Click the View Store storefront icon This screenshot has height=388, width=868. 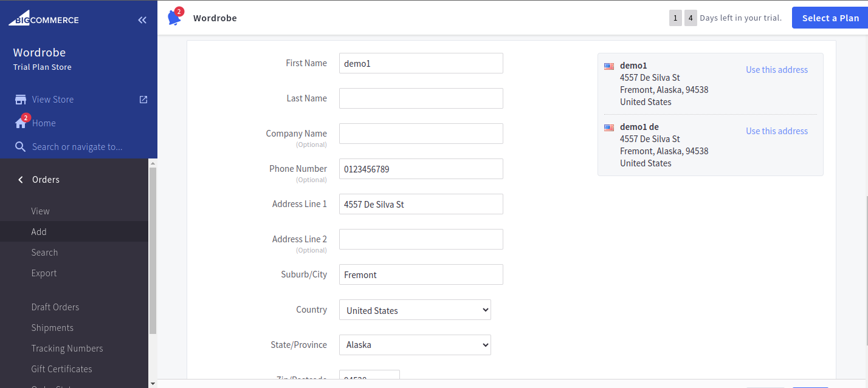[x=21, y=100]
